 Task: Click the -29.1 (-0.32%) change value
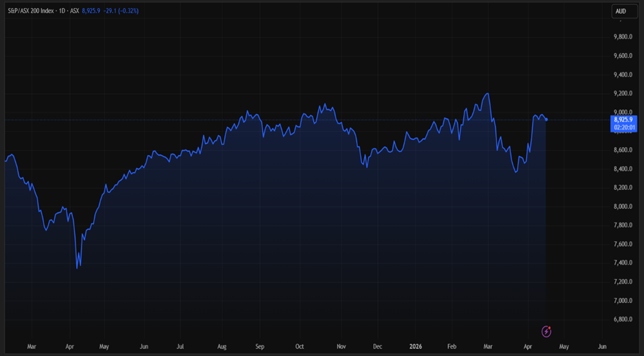pos(122,11)
